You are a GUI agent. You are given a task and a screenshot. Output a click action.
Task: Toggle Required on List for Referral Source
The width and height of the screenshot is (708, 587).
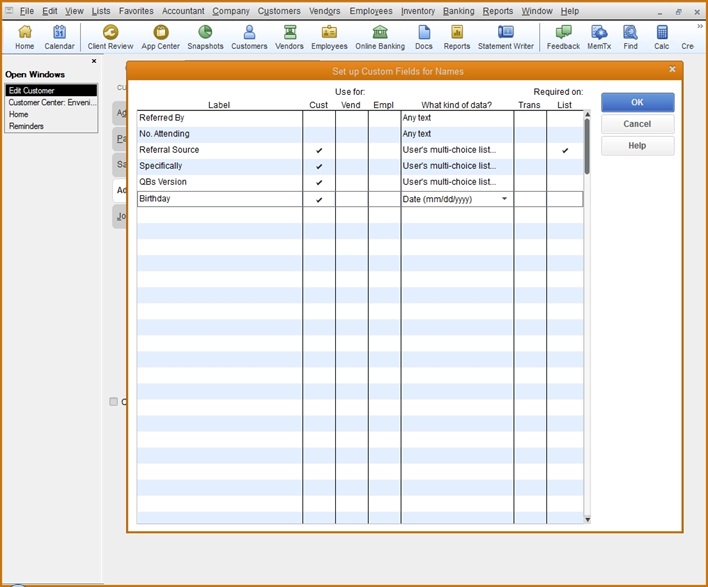565,150
